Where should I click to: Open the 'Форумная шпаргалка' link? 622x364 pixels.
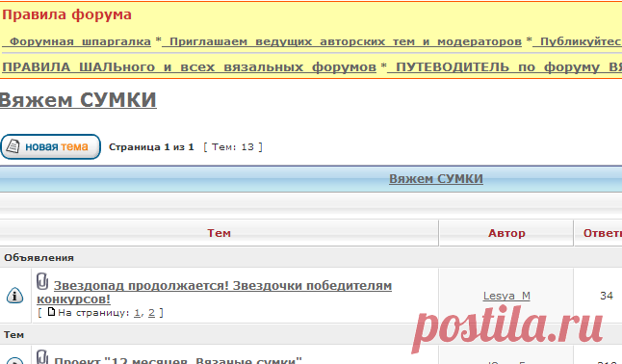coord(77,41)
